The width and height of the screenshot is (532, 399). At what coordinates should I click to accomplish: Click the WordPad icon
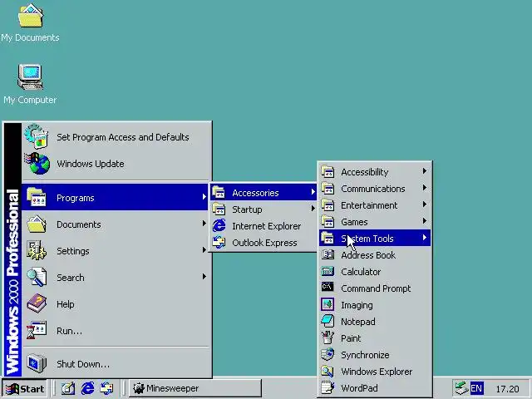tap(328, 387)
